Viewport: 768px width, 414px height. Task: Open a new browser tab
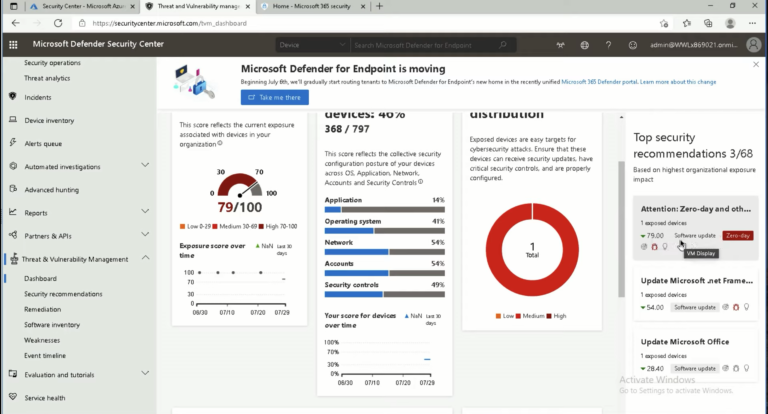point(380,6)
